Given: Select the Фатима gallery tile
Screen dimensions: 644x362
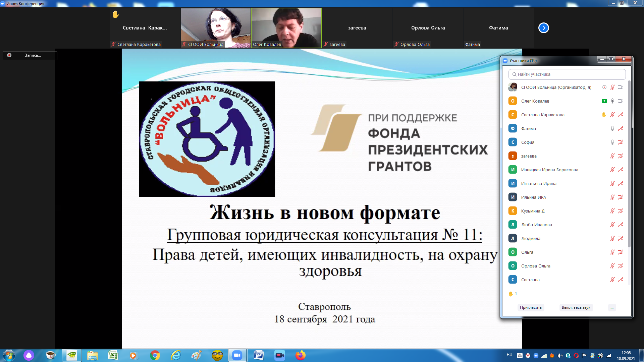Looking at the screenshot, I should pyautogui.click(x=498, y=28).
